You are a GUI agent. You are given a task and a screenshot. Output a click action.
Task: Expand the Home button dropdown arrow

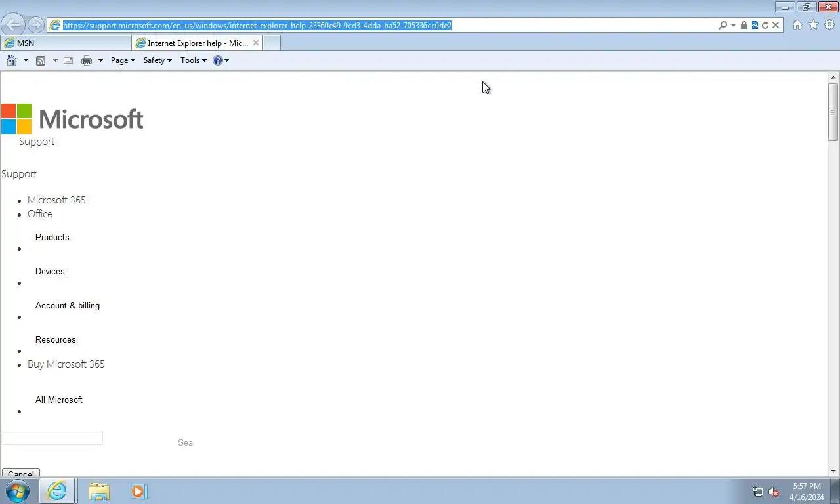(x=26, y=60)
